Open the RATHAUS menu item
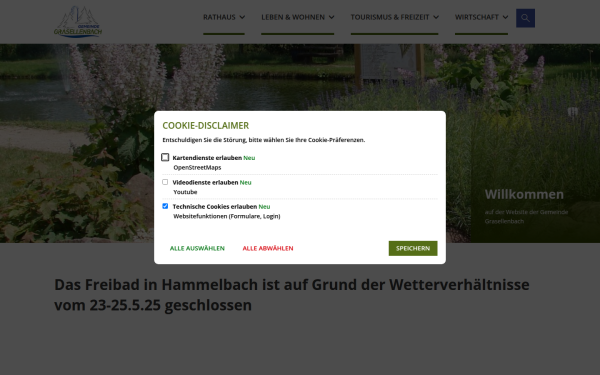 click(x=219, y=17)
